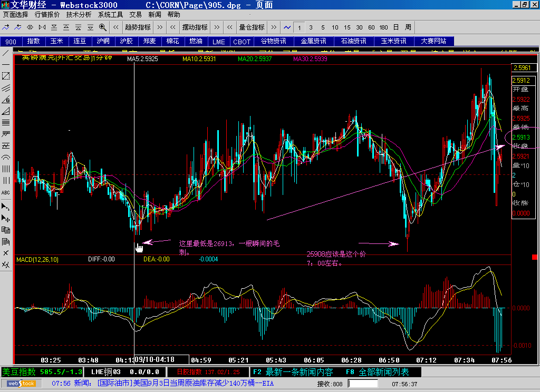This screenshot has height=392, width=540.
Task: Click the second toolbar icon, left-pointing arrow line
Action: tap(18, 27)
